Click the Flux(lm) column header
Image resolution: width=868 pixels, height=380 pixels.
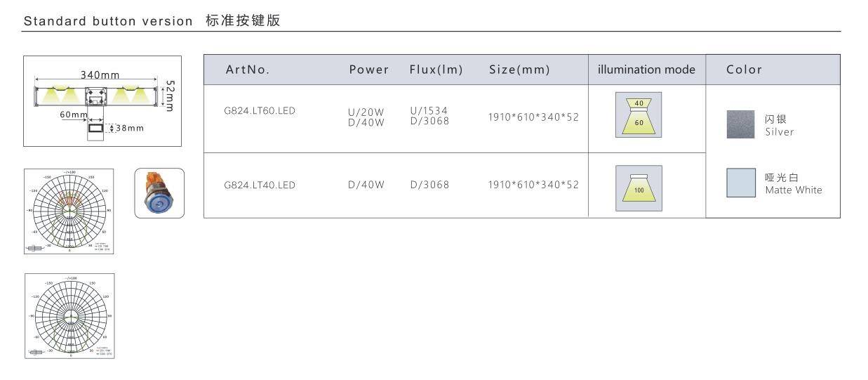click(x=436, y=70)
